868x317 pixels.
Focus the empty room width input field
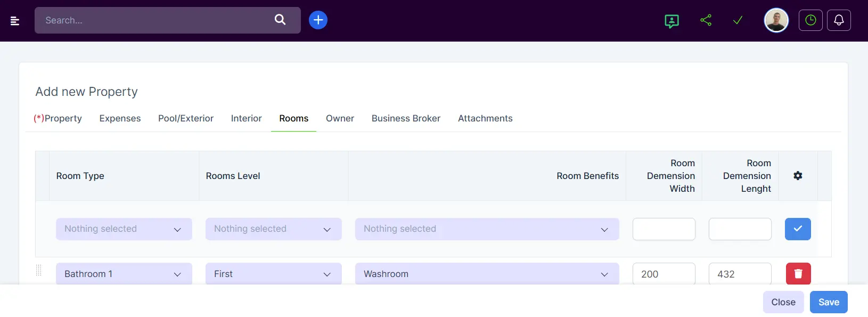[x=664, y=229]
